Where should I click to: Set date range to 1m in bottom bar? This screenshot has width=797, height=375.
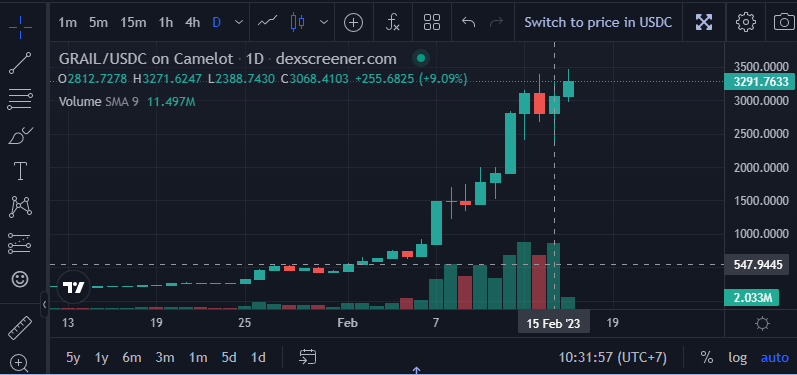click(x=198, y=358)
